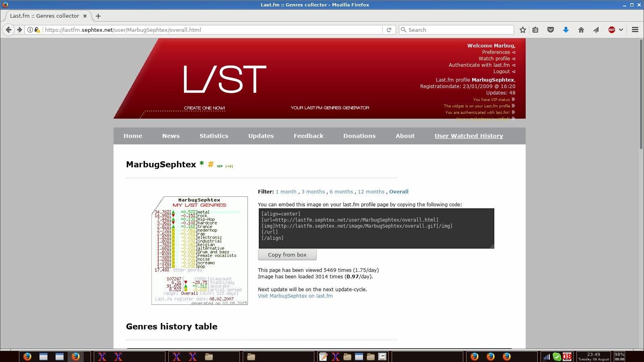Expand the Adblock Plus dropdown arrow
644x362 pixels.
pos(621,30)
